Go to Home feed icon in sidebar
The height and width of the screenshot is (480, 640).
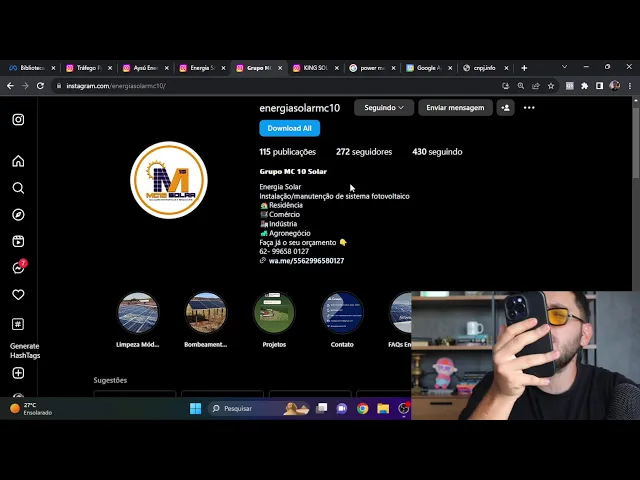[18, 161]
